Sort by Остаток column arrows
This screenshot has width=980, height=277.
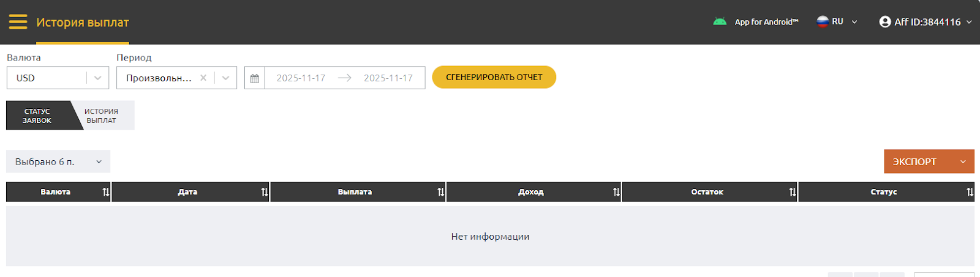[x=793, y=192]
